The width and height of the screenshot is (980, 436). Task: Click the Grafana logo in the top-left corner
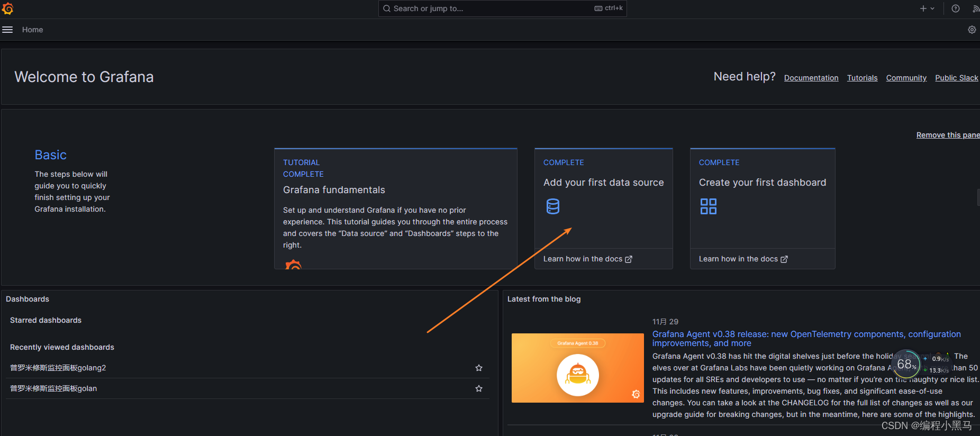click(7, 8)
